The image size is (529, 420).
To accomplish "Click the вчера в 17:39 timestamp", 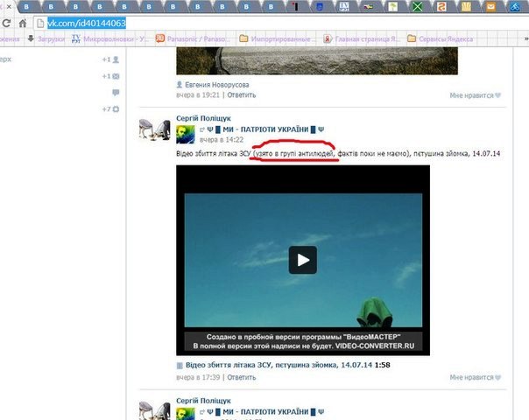I will click(198, 377).
